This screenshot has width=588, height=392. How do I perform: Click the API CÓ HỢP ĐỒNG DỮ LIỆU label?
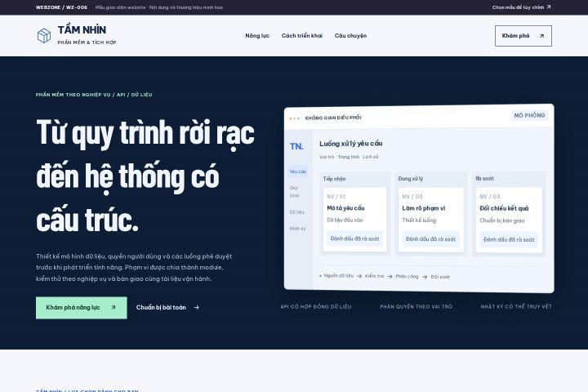[x=316, y=306]
